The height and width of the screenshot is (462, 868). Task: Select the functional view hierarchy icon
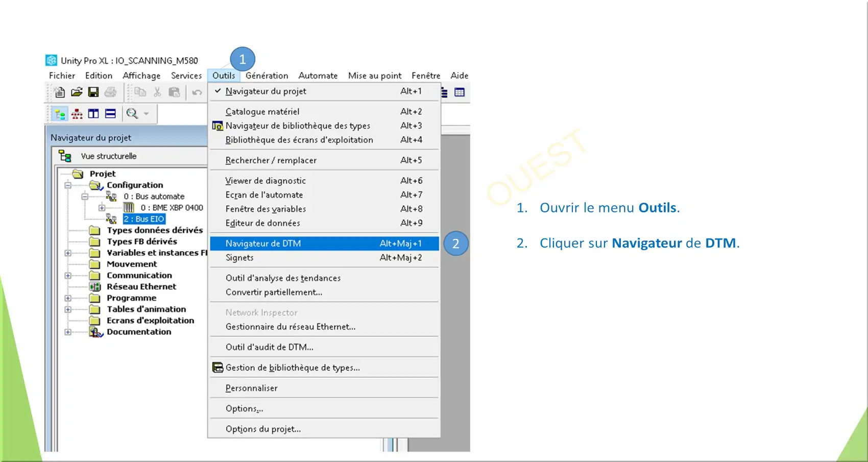77,114
